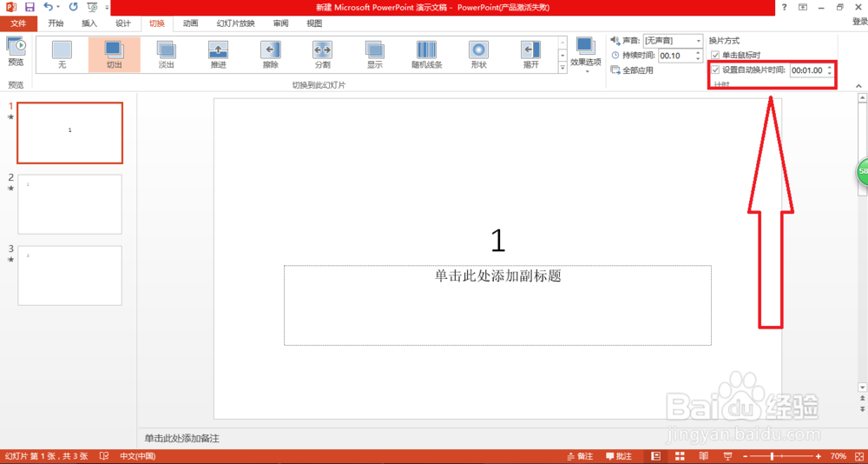Customize the quick access toolbar dropdown

[x=107, y=7]
